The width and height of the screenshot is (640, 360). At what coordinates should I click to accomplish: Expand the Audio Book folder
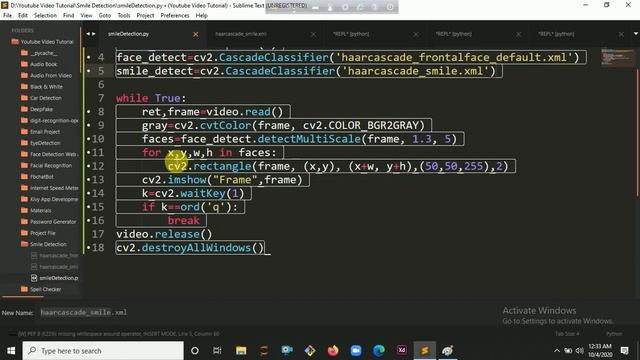[40, 64]
